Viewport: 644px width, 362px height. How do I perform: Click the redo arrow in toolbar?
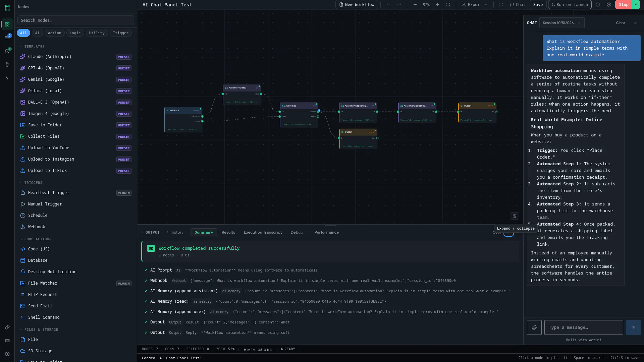399,5
